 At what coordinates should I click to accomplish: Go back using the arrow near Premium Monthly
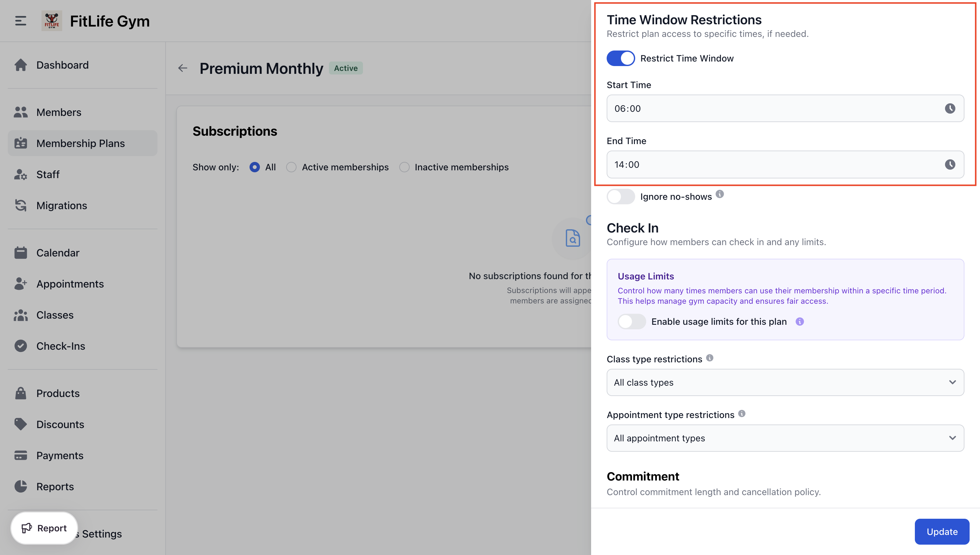[183, 68]
